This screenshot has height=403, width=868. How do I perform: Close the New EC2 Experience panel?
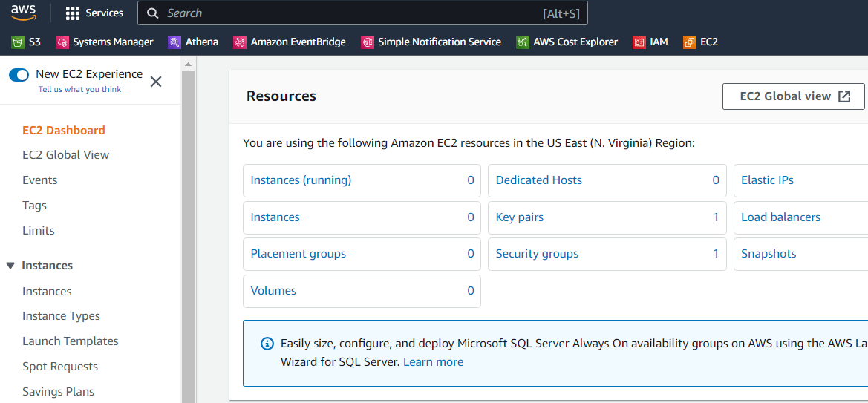(x=156, y=82)
